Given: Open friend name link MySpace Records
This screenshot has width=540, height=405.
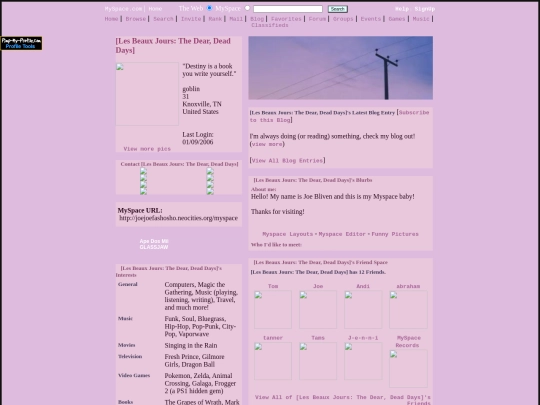Looking at the screenshot, I should tap(408, 342).
